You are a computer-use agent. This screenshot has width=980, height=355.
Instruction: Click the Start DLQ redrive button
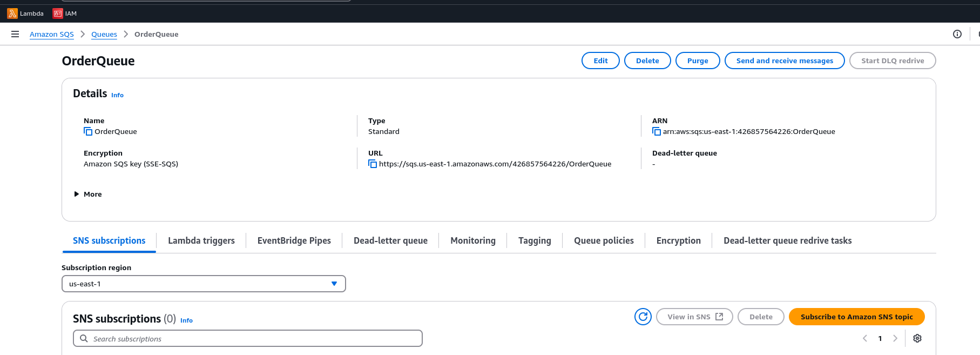[x=893, y=61]
